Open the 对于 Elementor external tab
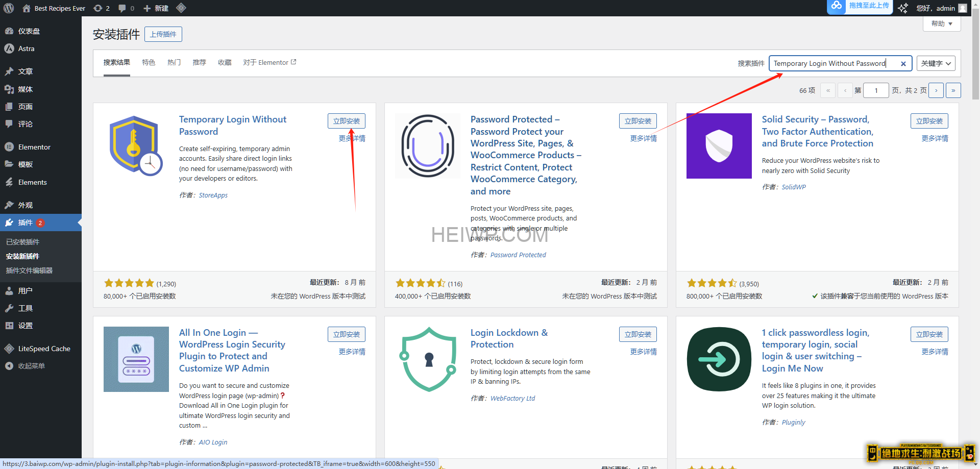 pyautogui.click(x=269, y=62)
